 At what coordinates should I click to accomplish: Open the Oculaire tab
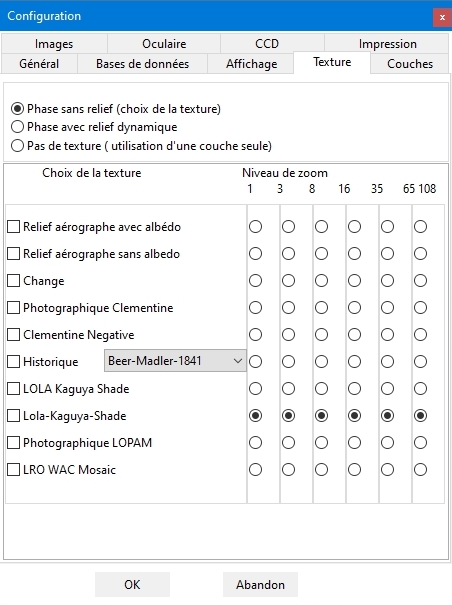pyautogui.click(x=164, y=44)
